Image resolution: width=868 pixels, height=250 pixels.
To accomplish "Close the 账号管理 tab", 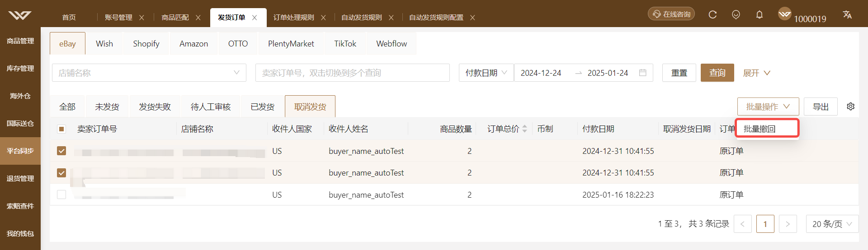I will pos(142,18).
